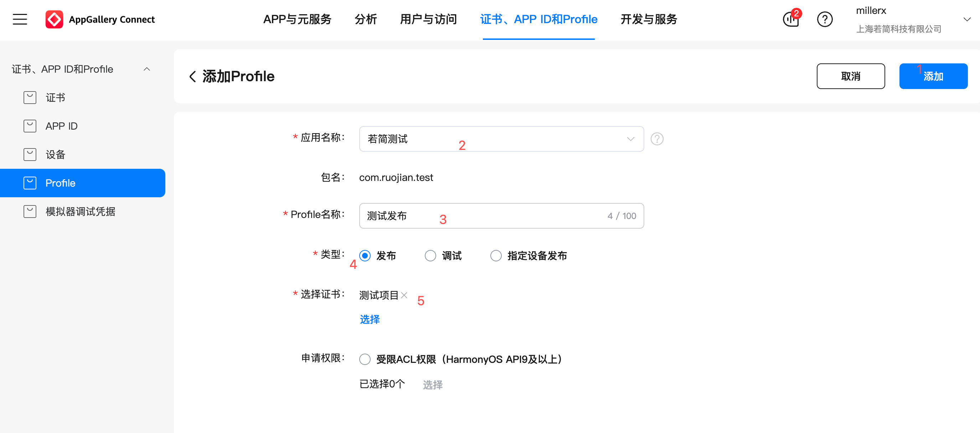Select the 发布 type radio button
Viewport: 980px width, 433px height.
[365, 256]
